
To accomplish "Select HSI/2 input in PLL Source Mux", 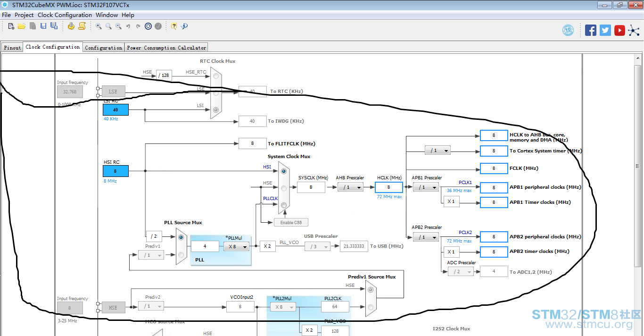I will 181,237.
